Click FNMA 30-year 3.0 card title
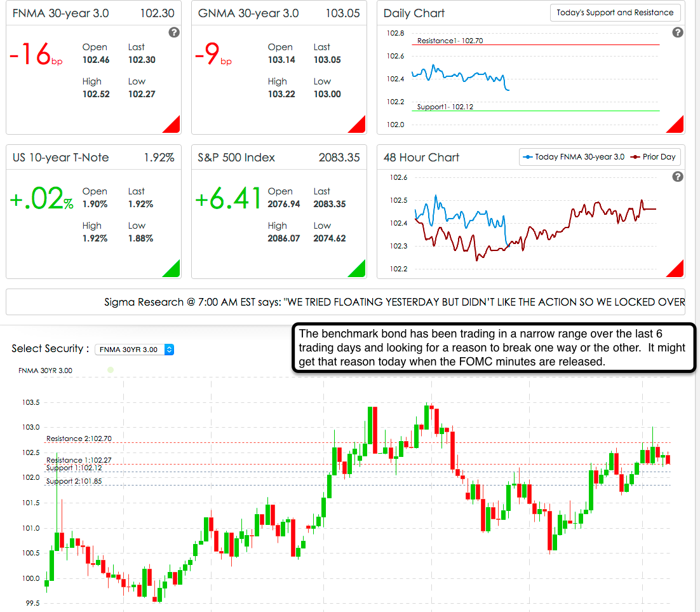Screen dimensions: 700x612 [x=61, y=13]
